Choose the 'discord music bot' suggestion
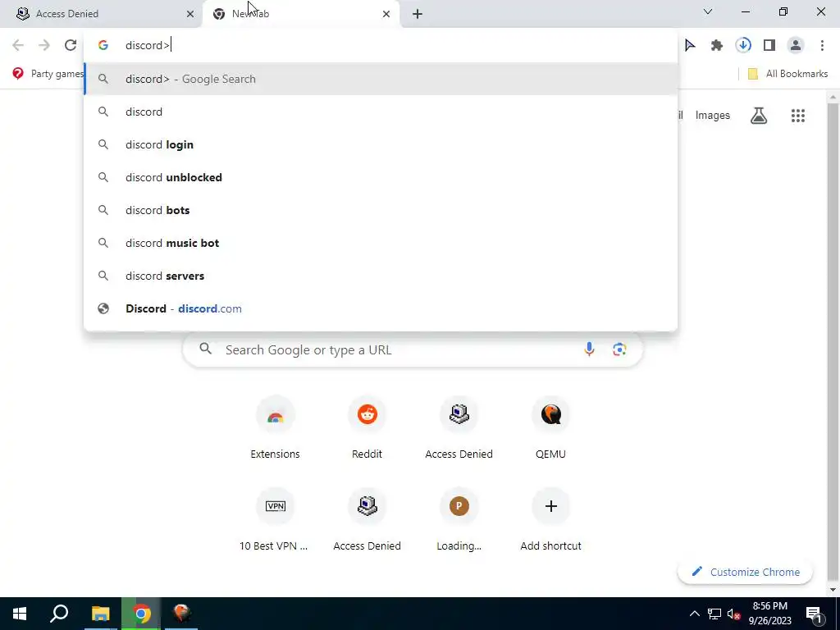Image resolution: width=840 pixels, height=630 pixels. click(x=381, y=243)
